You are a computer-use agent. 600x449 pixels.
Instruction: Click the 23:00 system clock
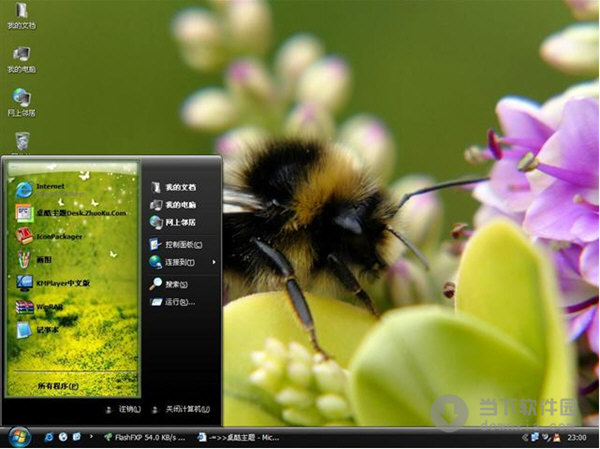click(577, 437)
